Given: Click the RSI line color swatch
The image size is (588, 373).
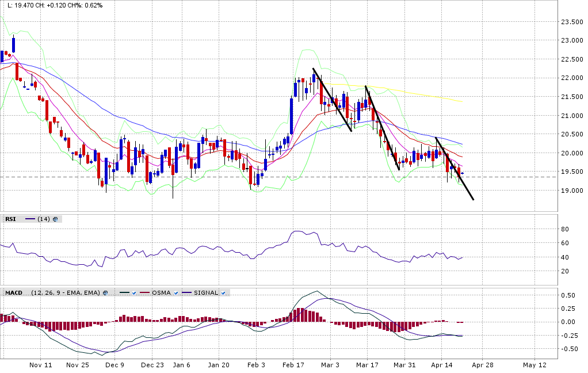Looking at the screenshot, I should point(30,219).
